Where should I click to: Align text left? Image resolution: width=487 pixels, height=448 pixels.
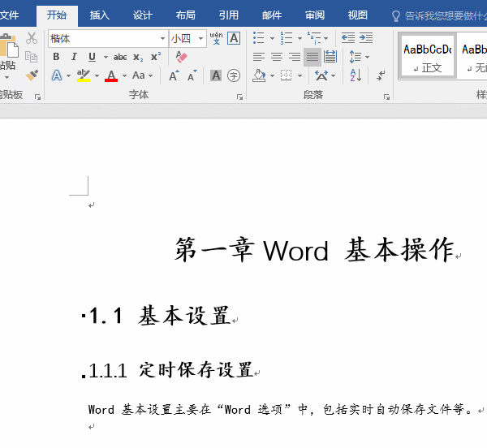pos(259,57)
